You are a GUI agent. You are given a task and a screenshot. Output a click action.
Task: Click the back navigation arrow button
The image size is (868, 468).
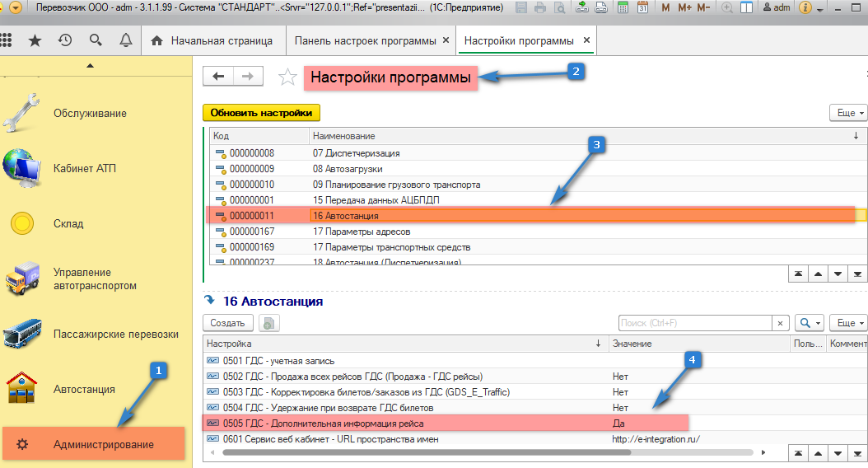(218, 77)
